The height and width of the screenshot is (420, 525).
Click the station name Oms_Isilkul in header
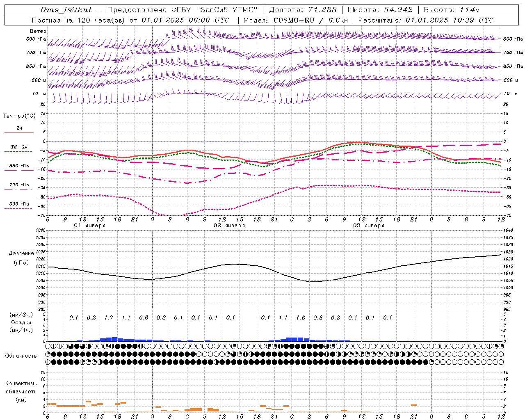66,10
